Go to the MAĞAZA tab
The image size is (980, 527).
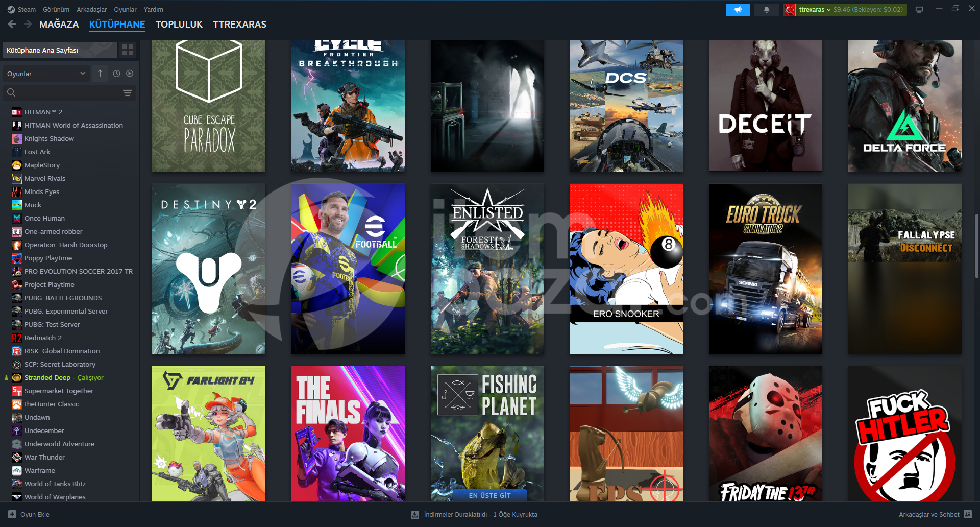59,24
